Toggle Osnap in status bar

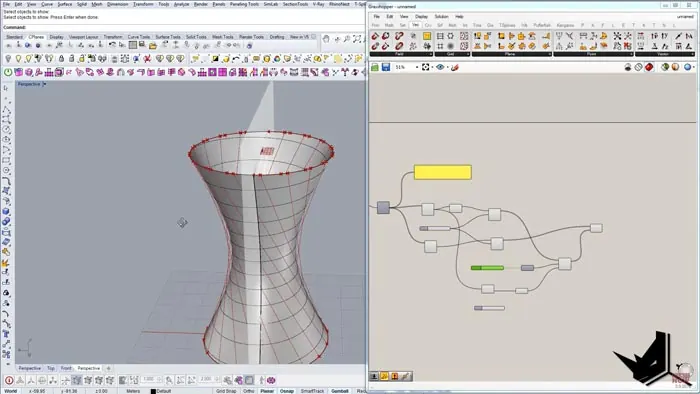tap(287, 391)
